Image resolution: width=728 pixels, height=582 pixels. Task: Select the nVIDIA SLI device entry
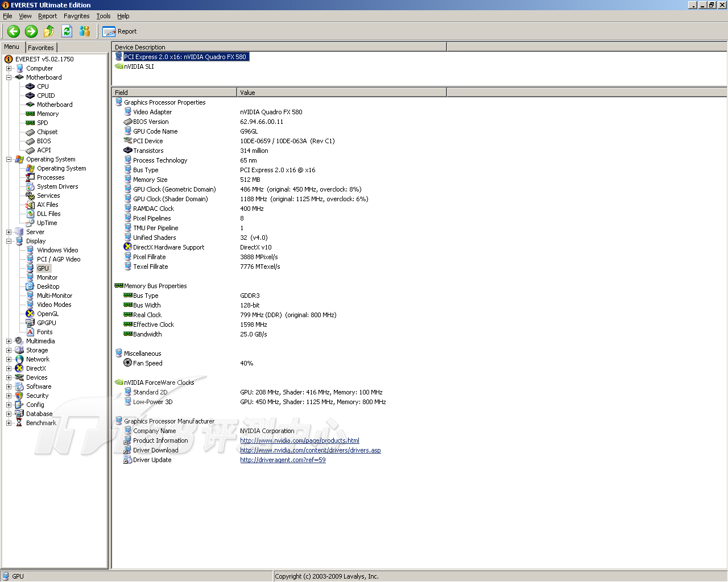pyautogui.click(x=139, y=66)
